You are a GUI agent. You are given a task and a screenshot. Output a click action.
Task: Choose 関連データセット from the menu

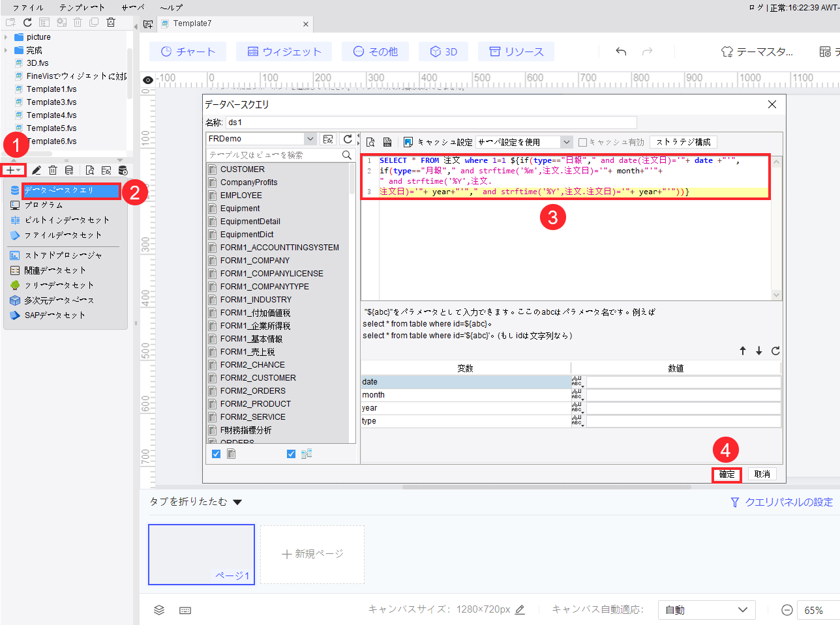pyautogui.click(x=55, y=270)
